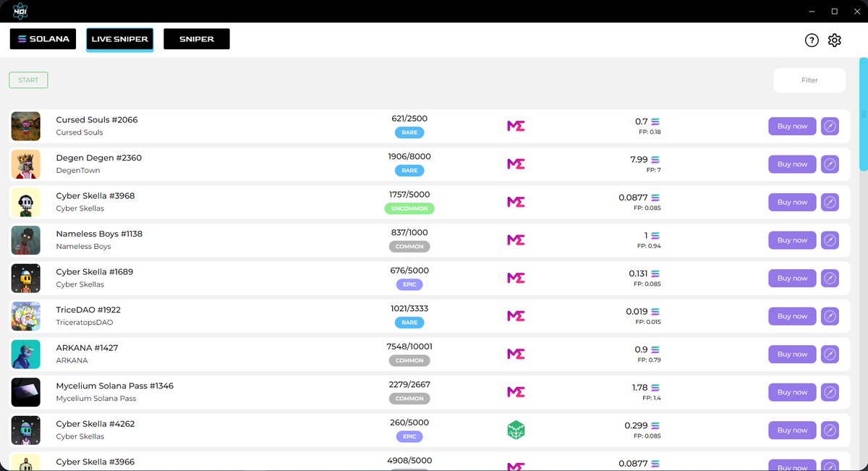This screenshot has height=471, width=868.
Task: Switch to the SOLANA tab
Action: pos(43,39)
